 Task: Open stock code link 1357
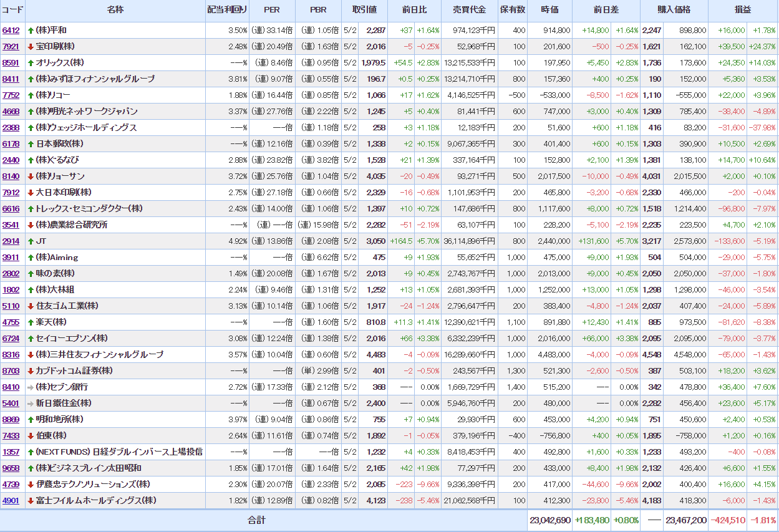(x=11, y=452)
